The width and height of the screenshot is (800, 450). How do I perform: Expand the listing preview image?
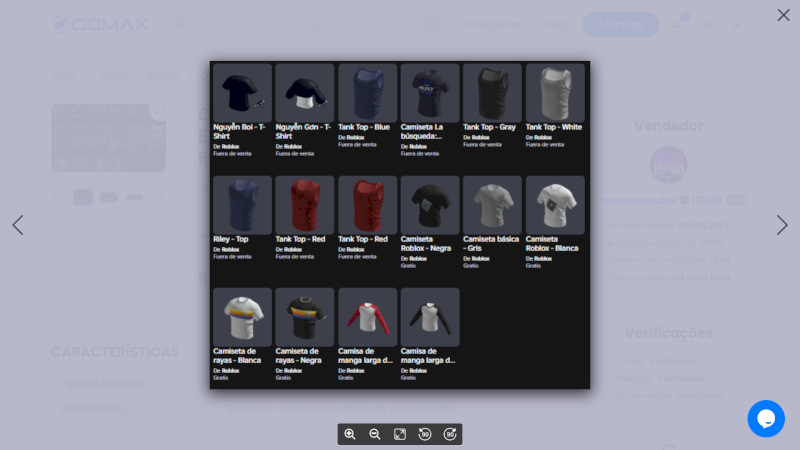[159, 110]
